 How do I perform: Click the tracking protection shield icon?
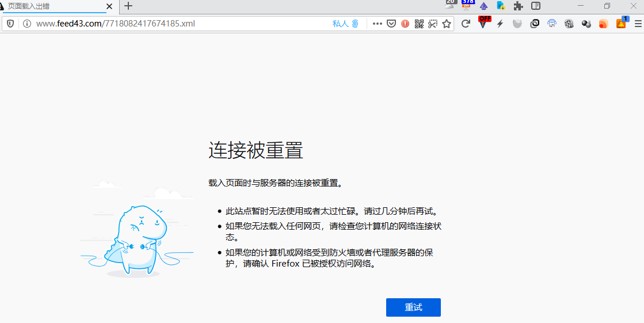tap(10, 24)
